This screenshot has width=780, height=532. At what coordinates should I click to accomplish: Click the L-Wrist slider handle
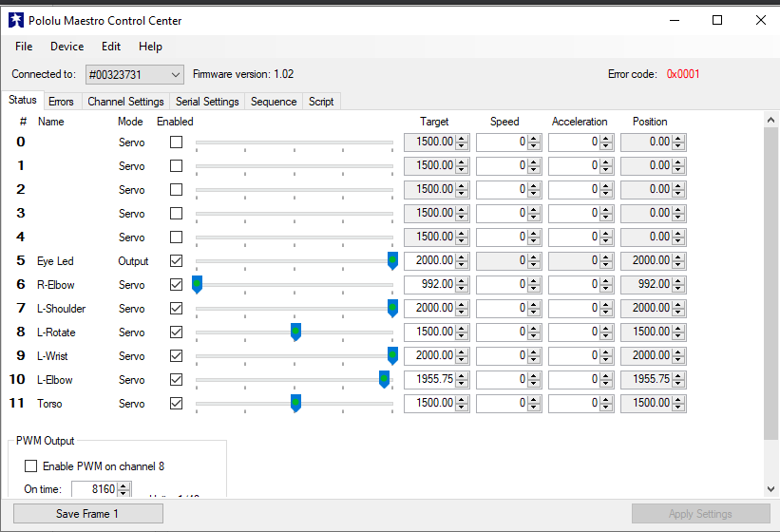(x=392, y=356)
